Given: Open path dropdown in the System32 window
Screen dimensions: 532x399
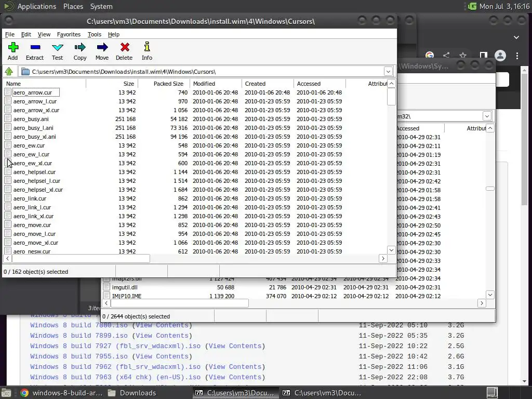Looking at the screenshot, I should point(487,116).
